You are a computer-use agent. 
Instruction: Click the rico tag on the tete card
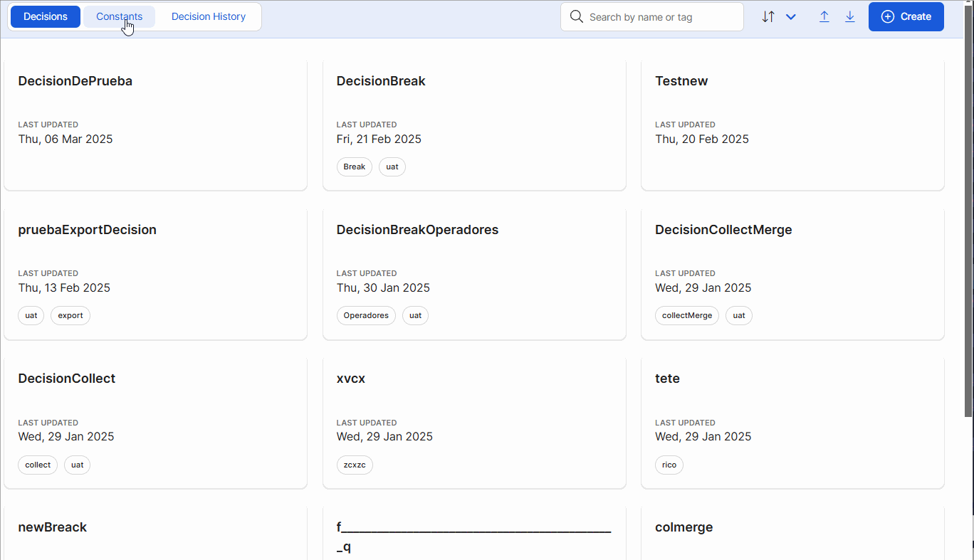click(x=669, y=465)
